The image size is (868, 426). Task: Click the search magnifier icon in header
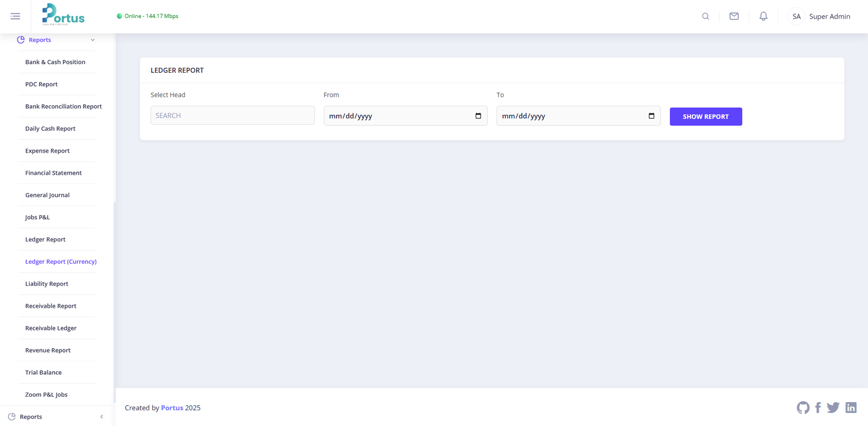coord(705,16)
